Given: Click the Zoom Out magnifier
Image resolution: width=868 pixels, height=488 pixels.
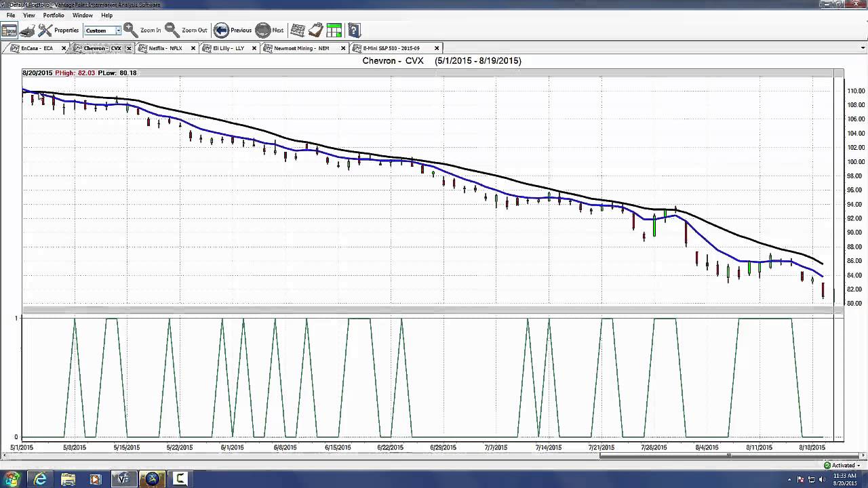Looking at the screenshot, I should tap(172, 30).
